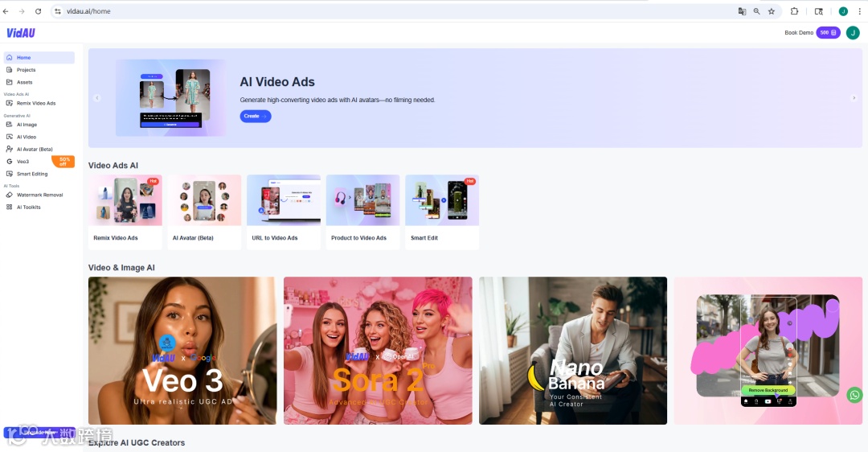Open AI Image in the sidebar
The image size is (868, 452).
(39, 125)
